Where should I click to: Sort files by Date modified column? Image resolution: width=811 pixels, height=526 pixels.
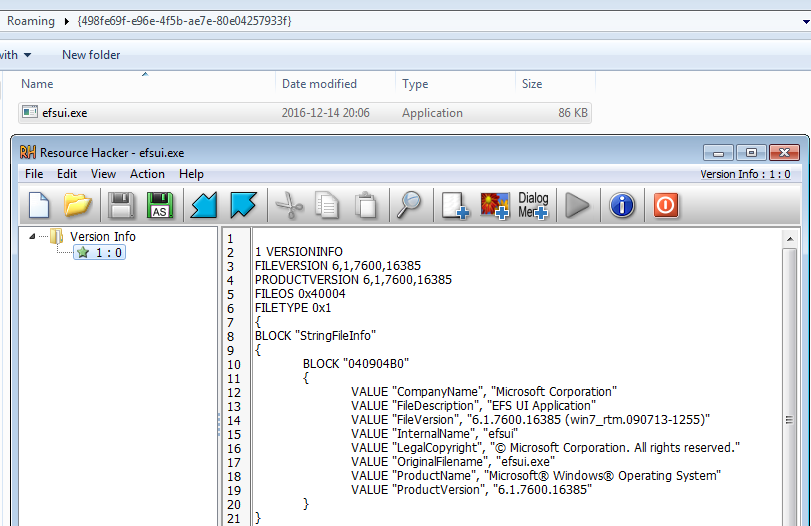point(319,84)
